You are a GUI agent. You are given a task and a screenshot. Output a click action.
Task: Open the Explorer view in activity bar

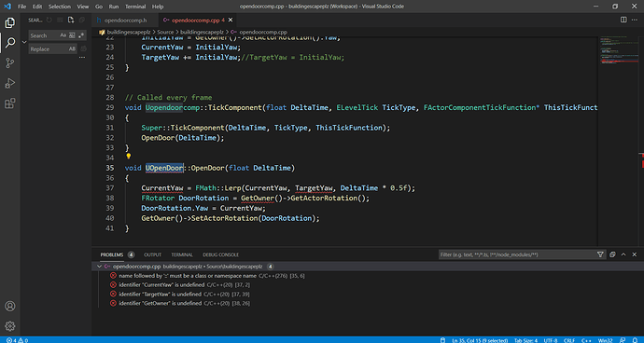[x=10, y=23]
